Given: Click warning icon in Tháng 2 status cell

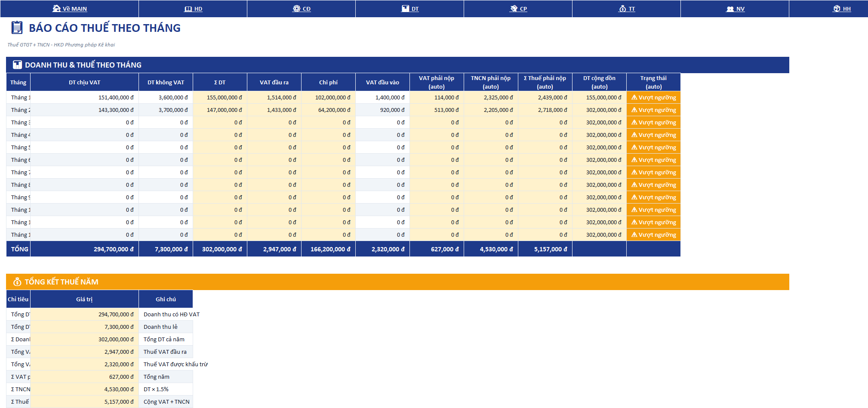Looking at the screenshot, I should [634, 110].
